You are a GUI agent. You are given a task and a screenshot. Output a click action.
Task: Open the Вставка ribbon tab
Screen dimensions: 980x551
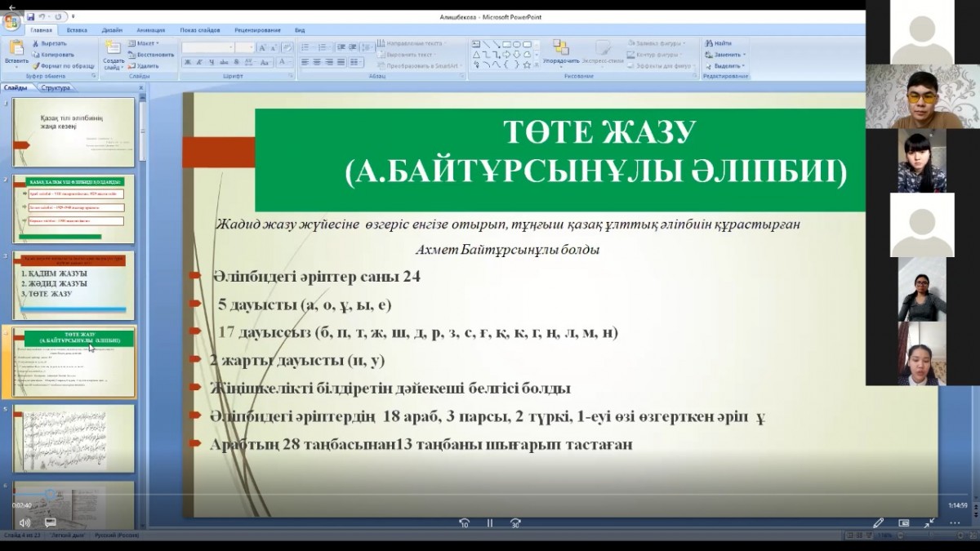(77, 29)
